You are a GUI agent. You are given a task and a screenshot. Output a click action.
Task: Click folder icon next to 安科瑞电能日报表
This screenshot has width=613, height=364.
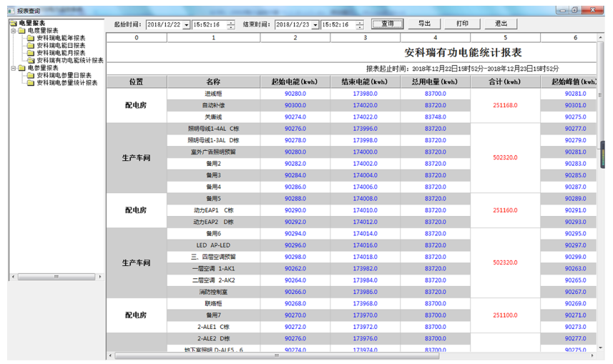click(x=30, y=46)
